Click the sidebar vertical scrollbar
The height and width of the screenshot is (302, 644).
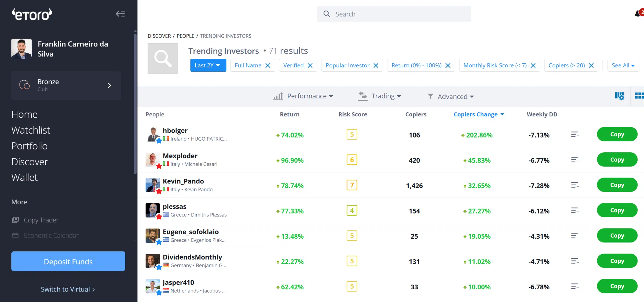pyautogui.click(x=135, y=103)
